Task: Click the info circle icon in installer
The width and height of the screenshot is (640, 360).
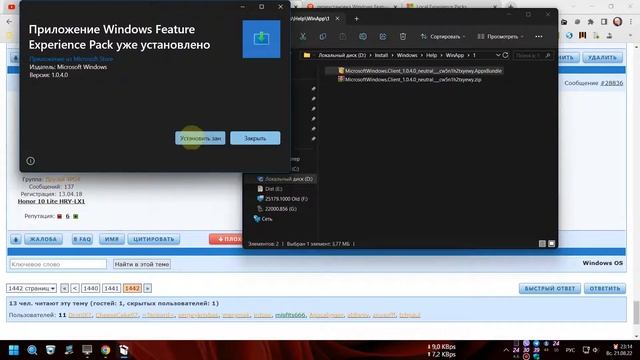Action: (x=31, y=161)
